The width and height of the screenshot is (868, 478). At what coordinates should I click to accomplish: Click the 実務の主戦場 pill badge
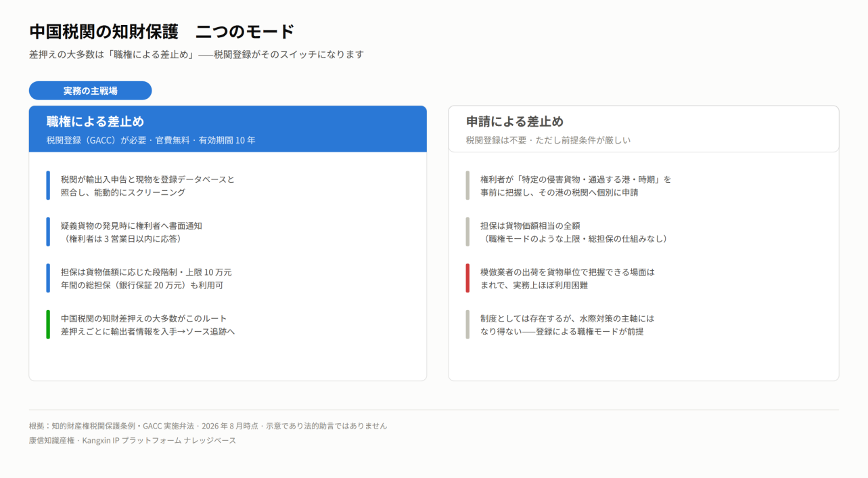[90, 91]
